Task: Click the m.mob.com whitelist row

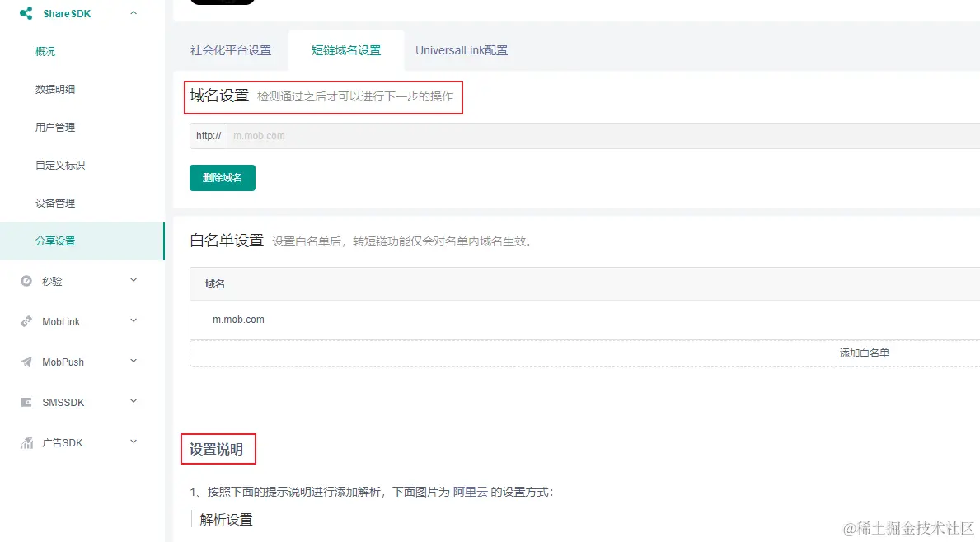Action: (585, 320)
